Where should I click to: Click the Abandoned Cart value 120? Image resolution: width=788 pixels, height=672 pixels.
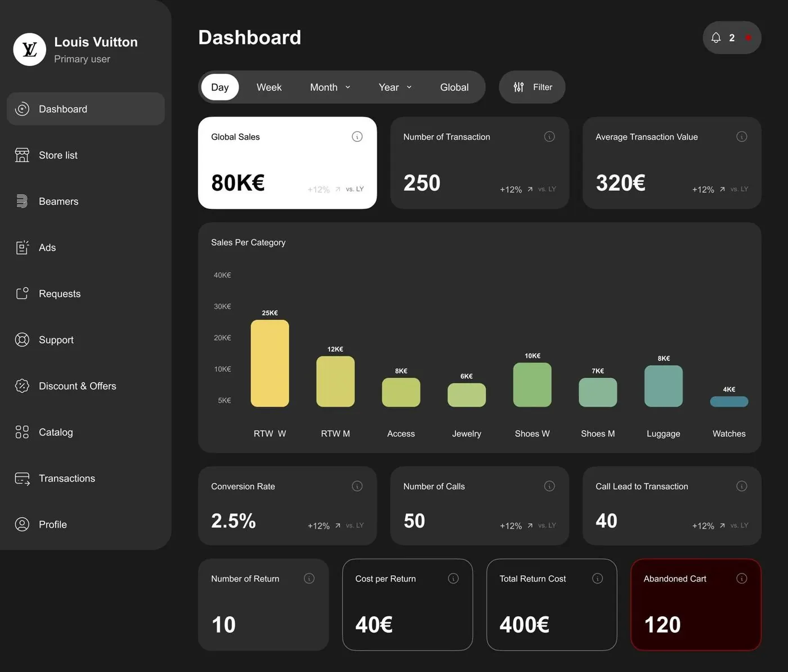coord(662,625)
